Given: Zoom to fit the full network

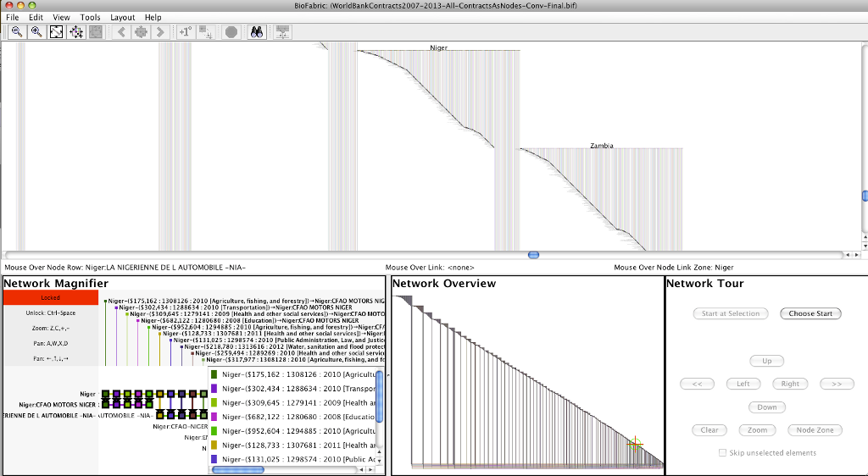Looking at the screenshot, I should click(56, 32).
